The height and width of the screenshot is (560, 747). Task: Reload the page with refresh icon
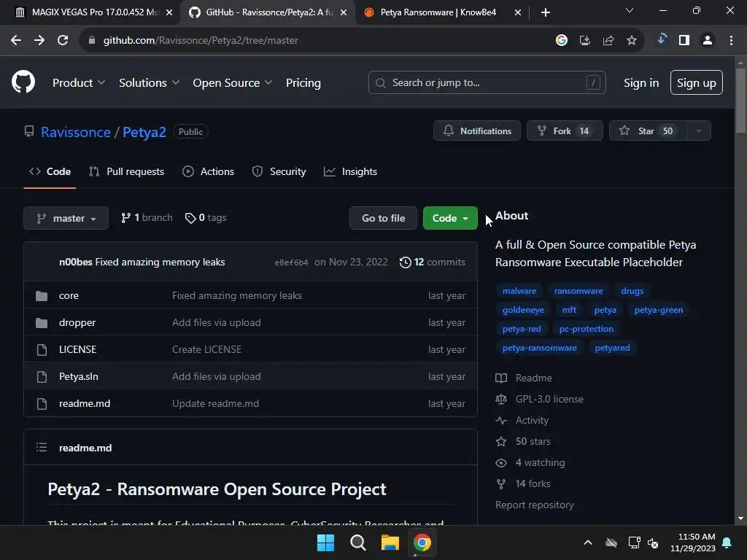coord(63,41)
